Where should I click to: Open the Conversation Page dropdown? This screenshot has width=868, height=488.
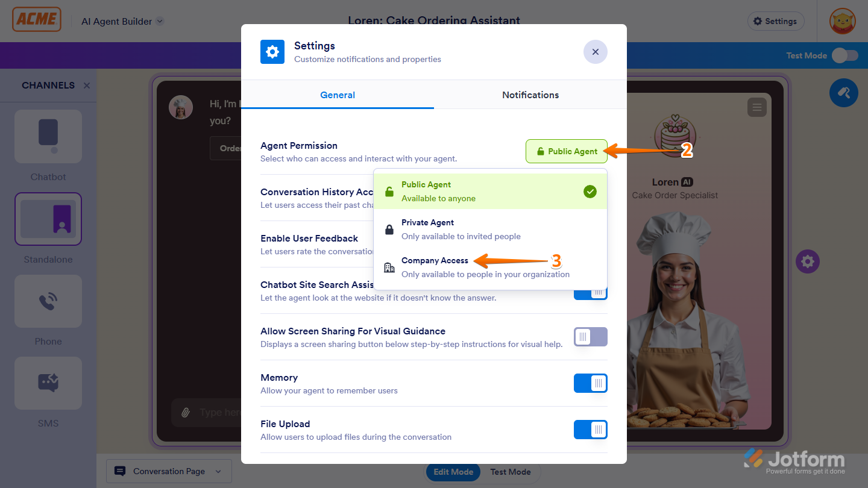click(x=169, y=471)
